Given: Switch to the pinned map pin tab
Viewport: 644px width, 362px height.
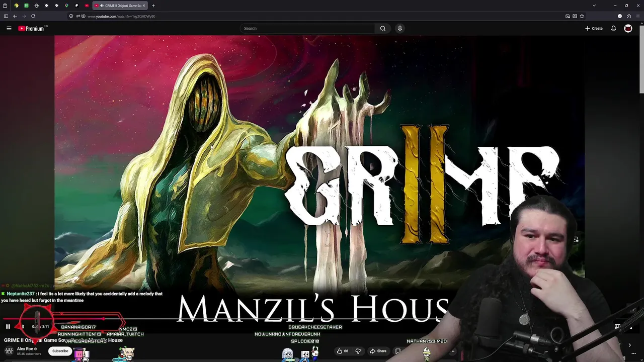Looking at the screenshot, I should [x=66, y=6].
